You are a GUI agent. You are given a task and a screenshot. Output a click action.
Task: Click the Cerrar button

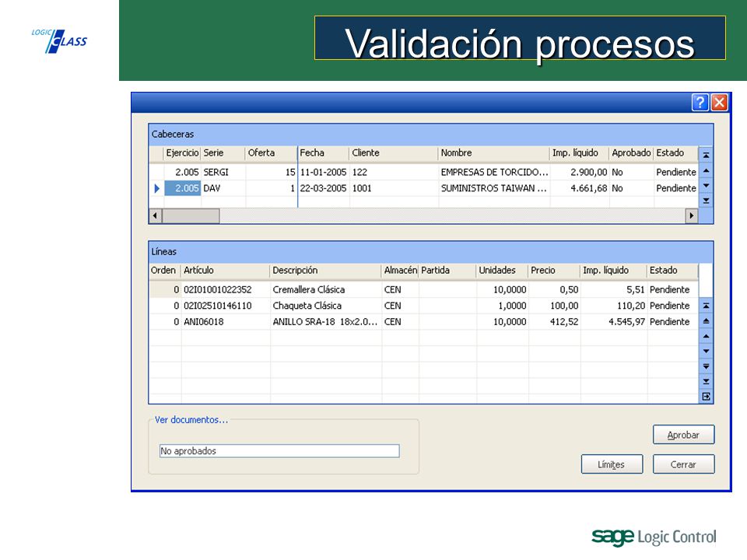[x=683, y=464]
